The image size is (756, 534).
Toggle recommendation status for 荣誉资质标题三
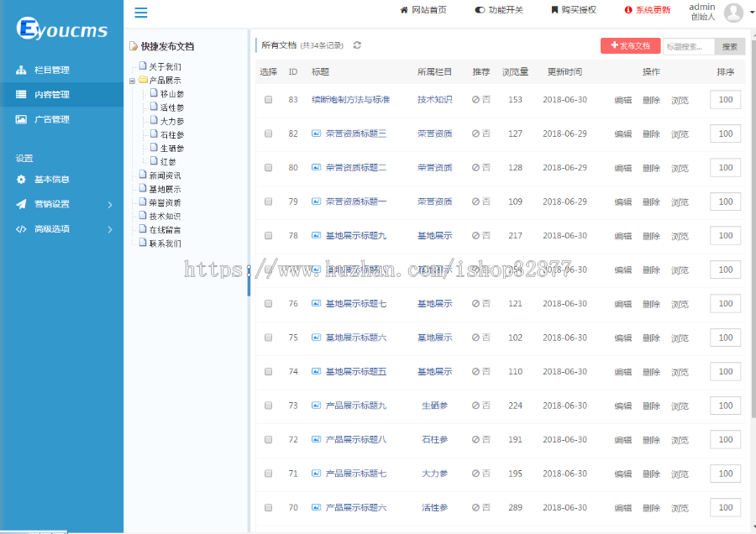(481, 133)
